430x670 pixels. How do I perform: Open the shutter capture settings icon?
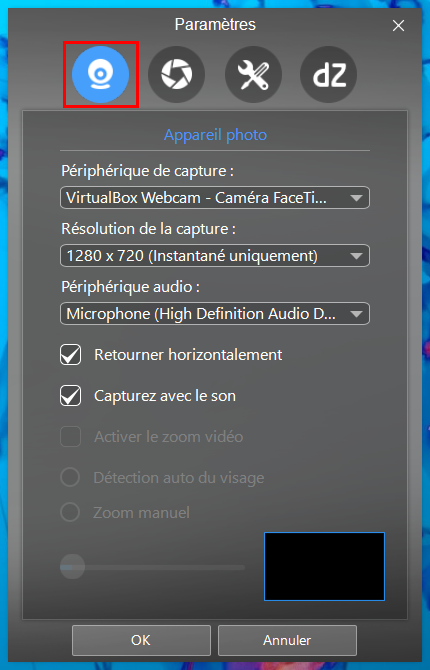(177, 74)
